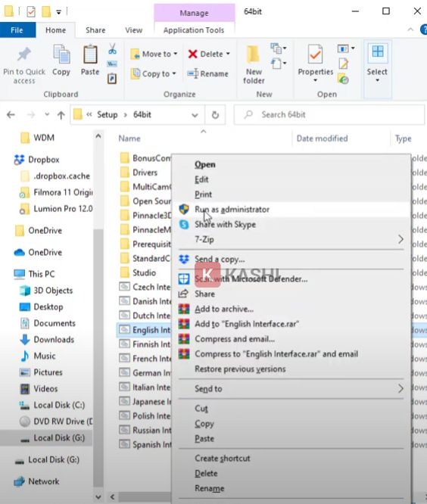Select the Drivers folder
Screen dimensions: 427x504
pos(145,173)
